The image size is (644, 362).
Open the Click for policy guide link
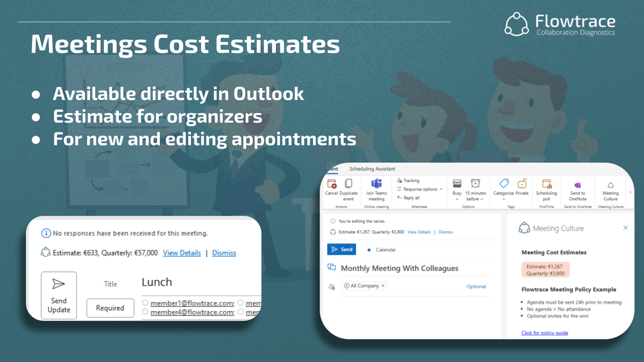[545, 333]
